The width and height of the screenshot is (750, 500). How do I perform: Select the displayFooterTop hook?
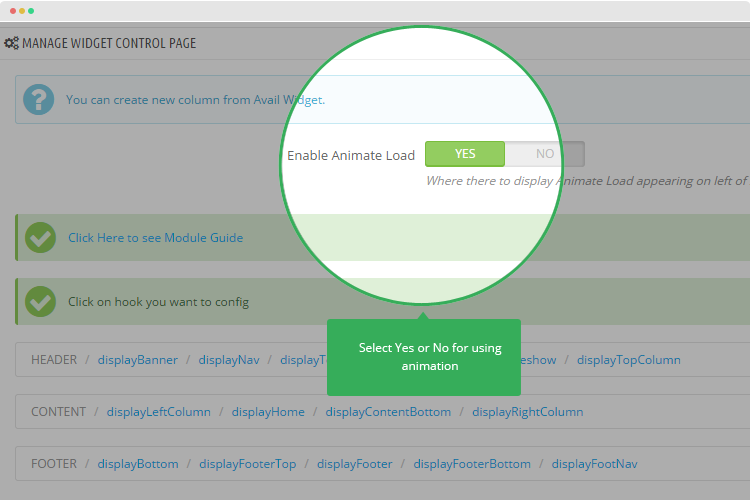click(x=247, y=464)
